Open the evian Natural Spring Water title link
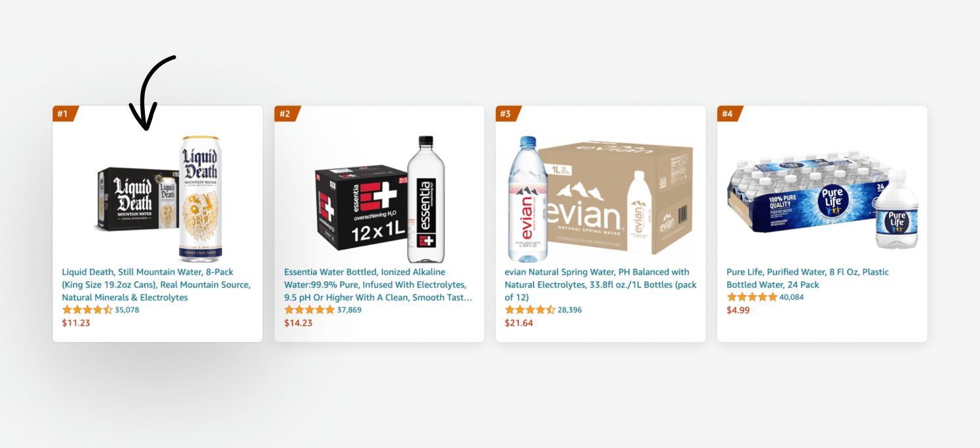This screenshot has height=448, width=980. (x=600, y=285)
